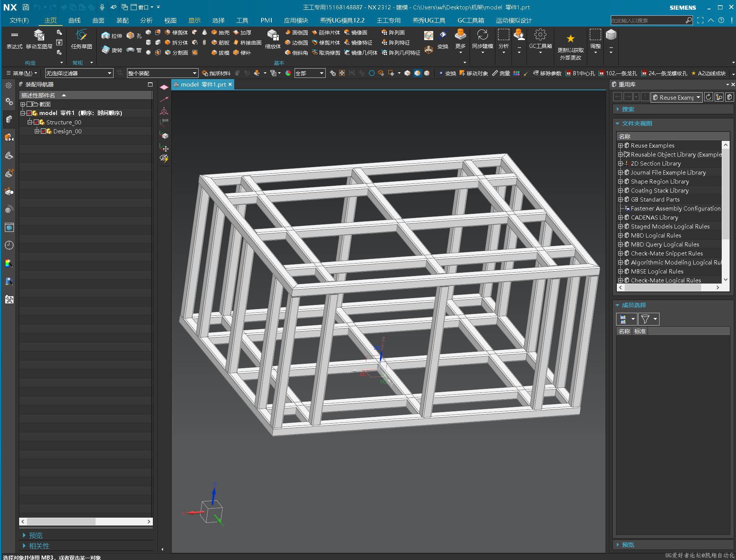Click the color palette swatch icon near 测量

point(516,73)
